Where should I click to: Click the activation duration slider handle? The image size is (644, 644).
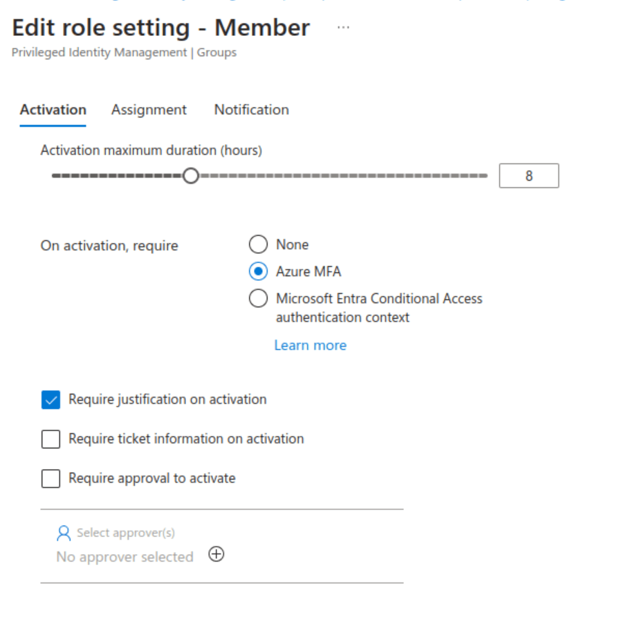pos(191,176)
